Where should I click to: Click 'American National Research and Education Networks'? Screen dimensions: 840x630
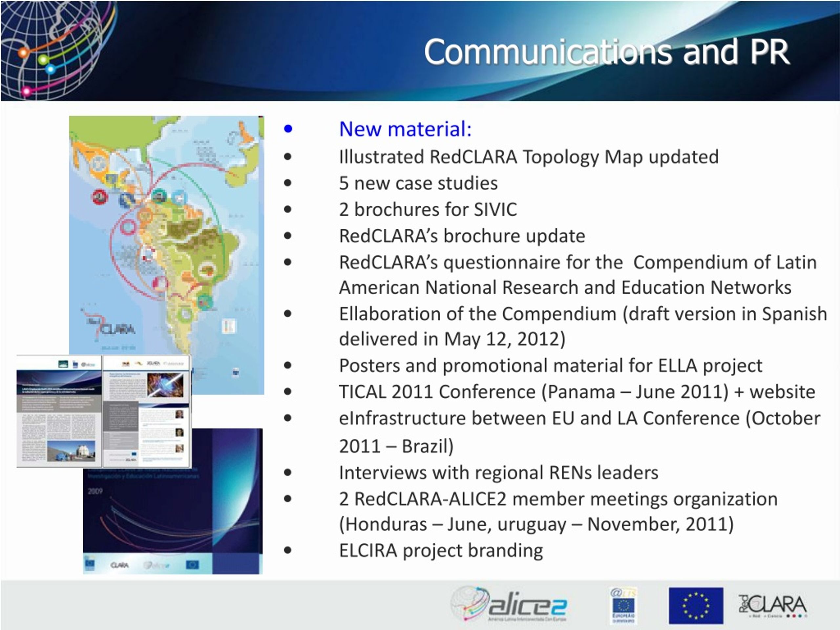pyautogui.click(x=565, y=287)
